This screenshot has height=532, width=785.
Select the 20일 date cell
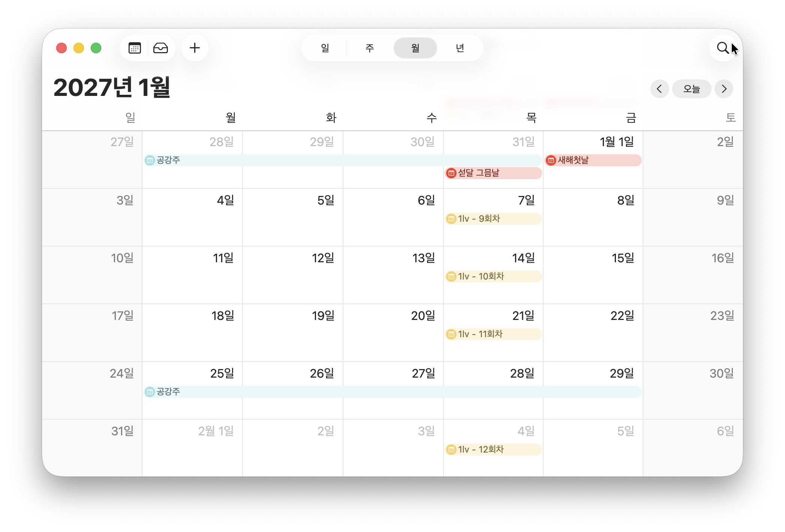tap(393, 333)
